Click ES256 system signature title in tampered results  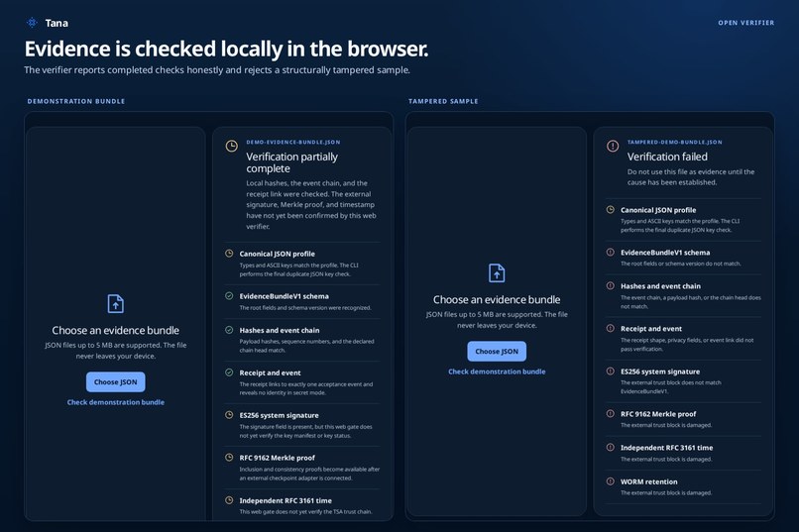(x=660, y=372)
